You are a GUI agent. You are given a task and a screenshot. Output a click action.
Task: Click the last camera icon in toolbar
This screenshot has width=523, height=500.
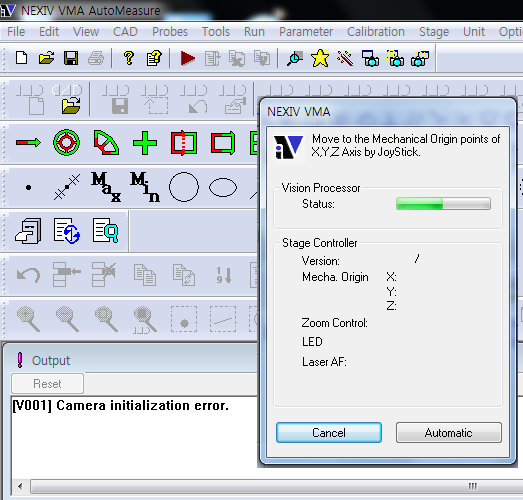[420, 58]
